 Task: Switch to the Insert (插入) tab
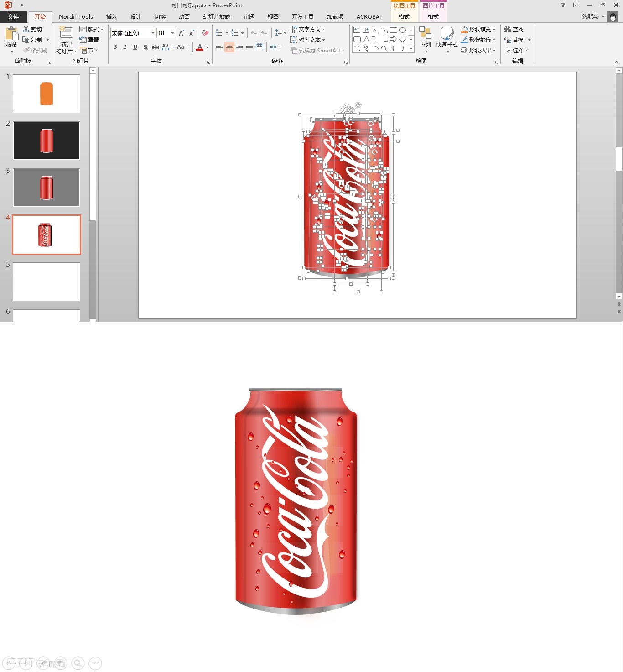(111, 17)
